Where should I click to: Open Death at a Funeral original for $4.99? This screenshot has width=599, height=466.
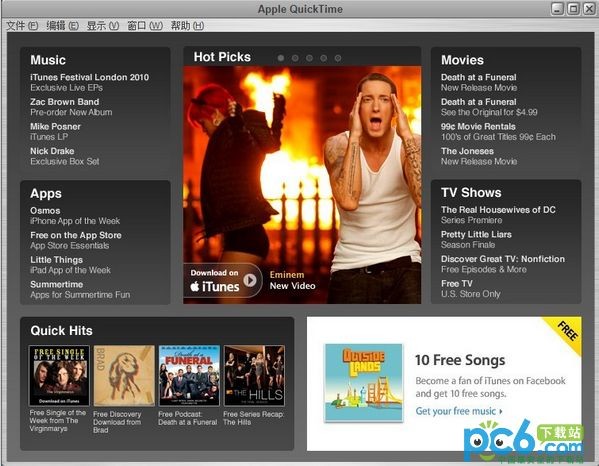(x=489, y=107)
